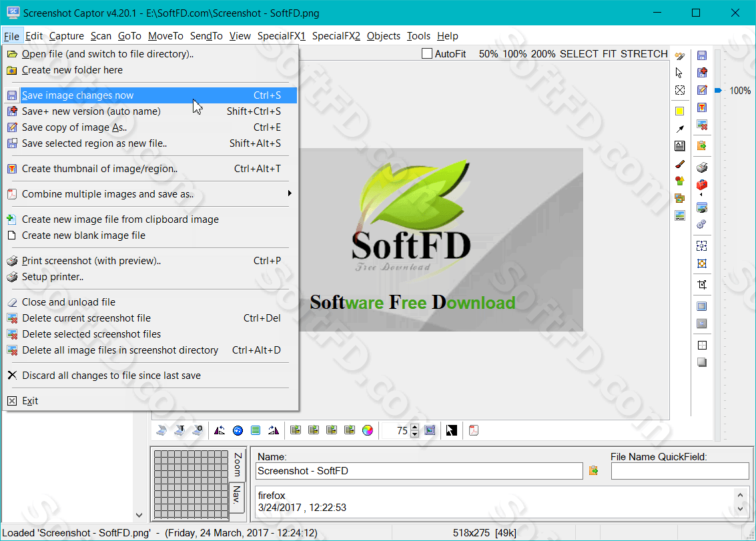
Task: Click down arrow of the comment box scrollbar
Action: tap(740, 509)
